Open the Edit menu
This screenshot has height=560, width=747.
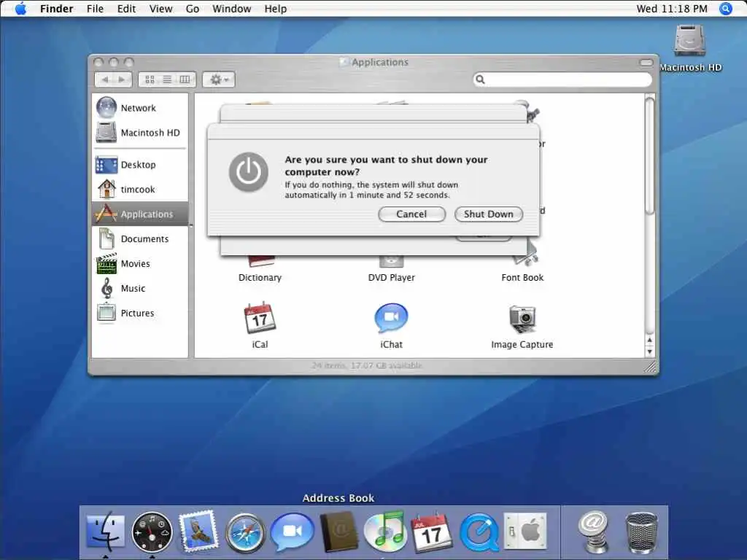pos(127,9)
